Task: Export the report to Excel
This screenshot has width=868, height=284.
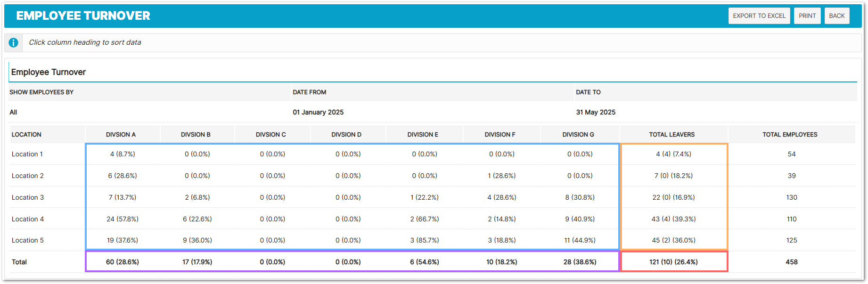Action: pyautogui.click(x=759, y=16)
